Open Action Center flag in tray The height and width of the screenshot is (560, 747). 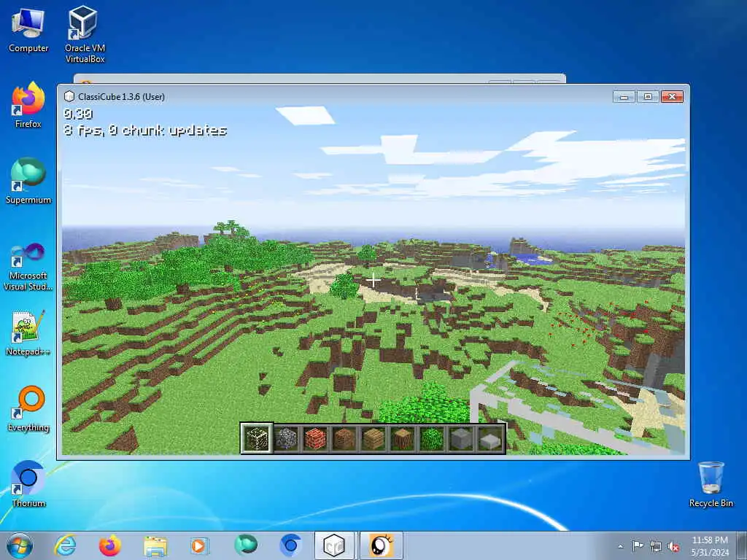(637, 545)
